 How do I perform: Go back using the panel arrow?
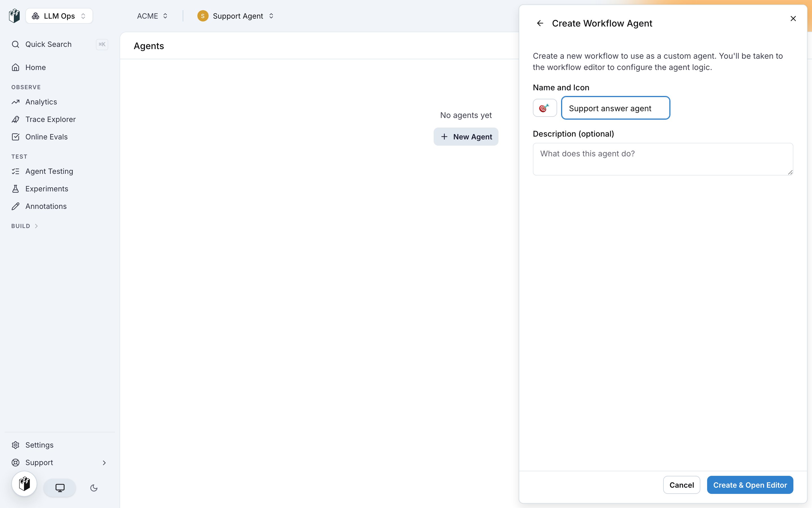540,23
